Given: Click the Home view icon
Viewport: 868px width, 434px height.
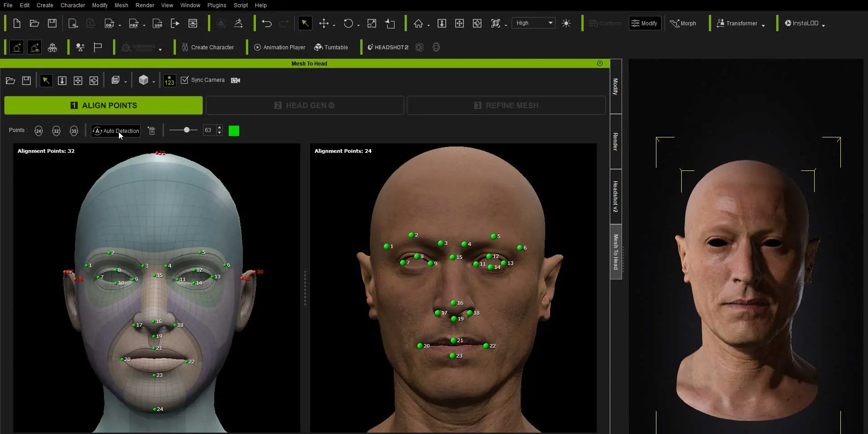Looking at the screenshot, I should [x=418, y=24].
